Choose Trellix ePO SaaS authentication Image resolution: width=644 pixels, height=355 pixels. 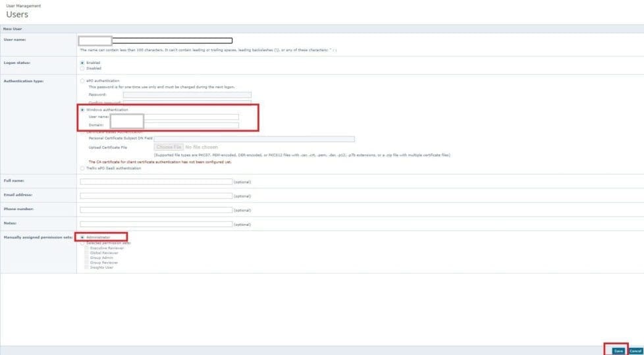82,168
